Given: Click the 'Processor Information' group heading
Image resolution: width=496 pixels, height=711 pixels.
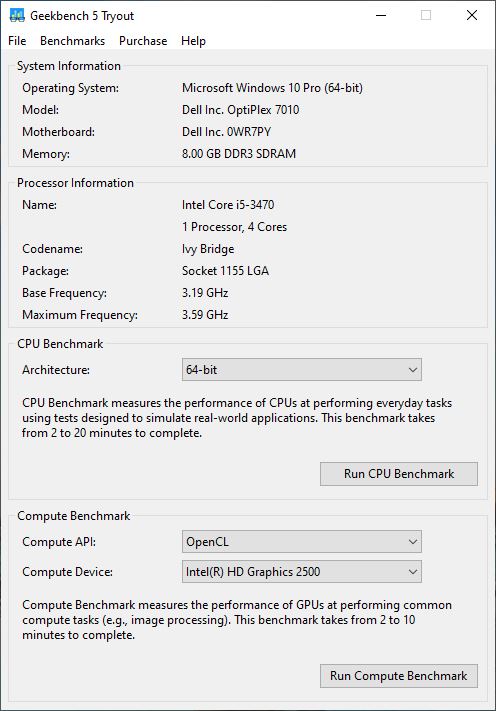Looking at the screenshot, I should (75, 183).
